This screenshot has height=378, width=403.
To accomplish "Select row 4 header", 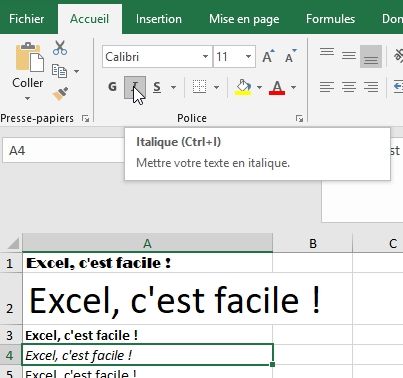I will tap(11, 355).
